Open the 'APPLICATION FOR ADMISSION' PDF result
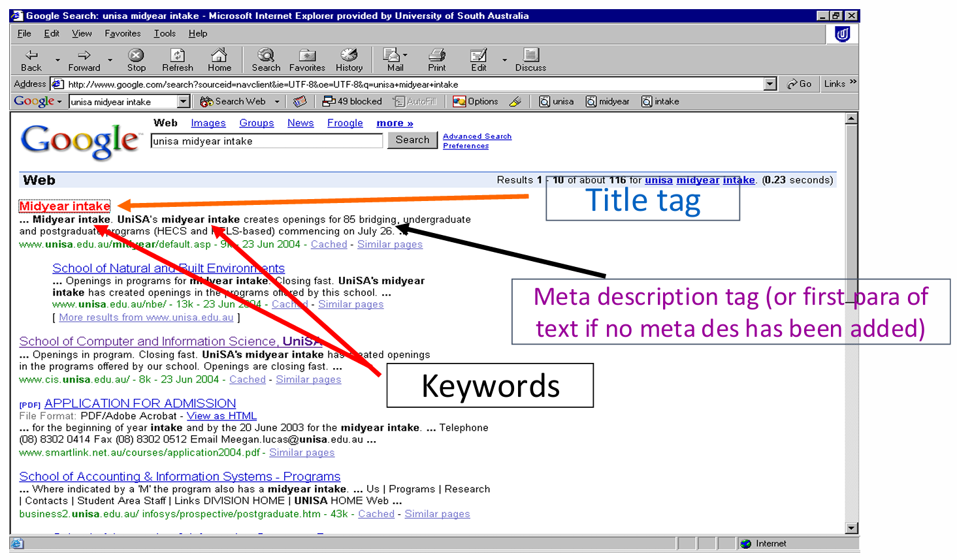957x560 pixels. [x=140, y=403]
